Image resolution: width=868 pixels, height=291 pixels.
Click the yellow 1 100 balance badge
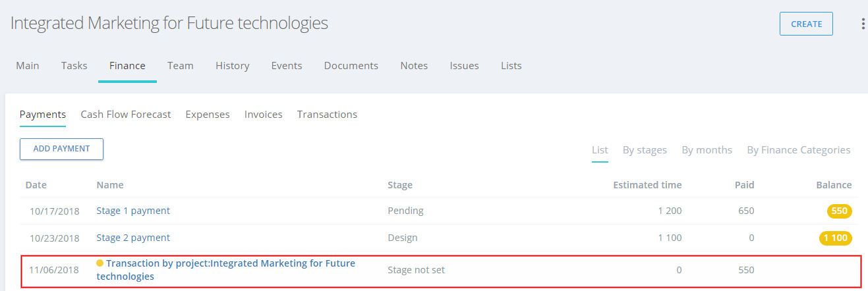tap(836, 238)
